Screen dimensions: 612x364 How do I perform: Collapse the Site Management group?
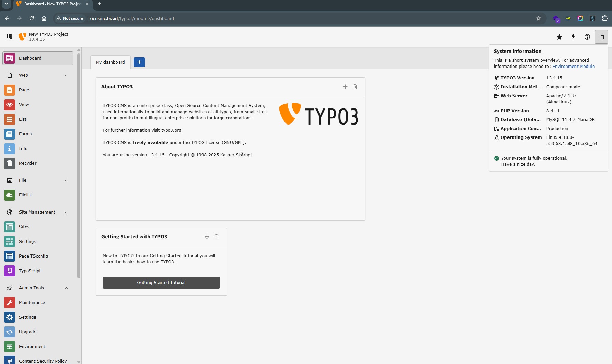[x=66, y=212]
